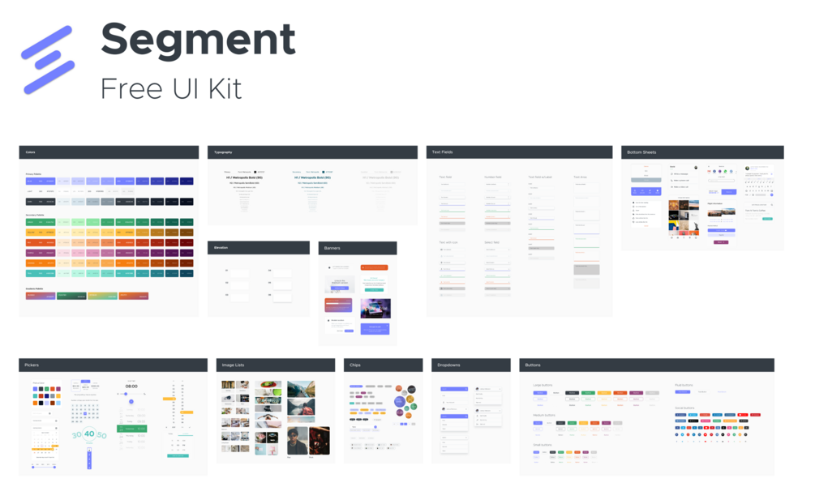Screen dimensions: 815x504
Task: Open the man with sunglasses portrait
Action: click(298, 441)
